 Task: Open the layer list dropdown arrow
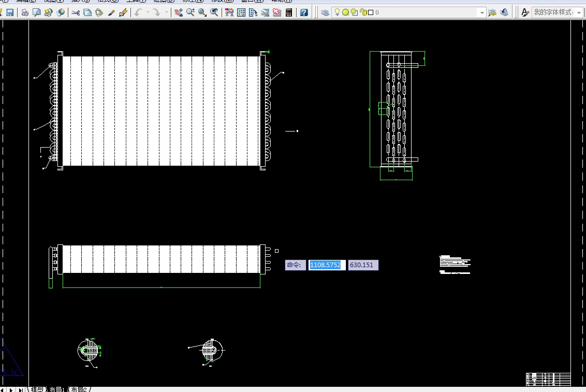[482, 12]
